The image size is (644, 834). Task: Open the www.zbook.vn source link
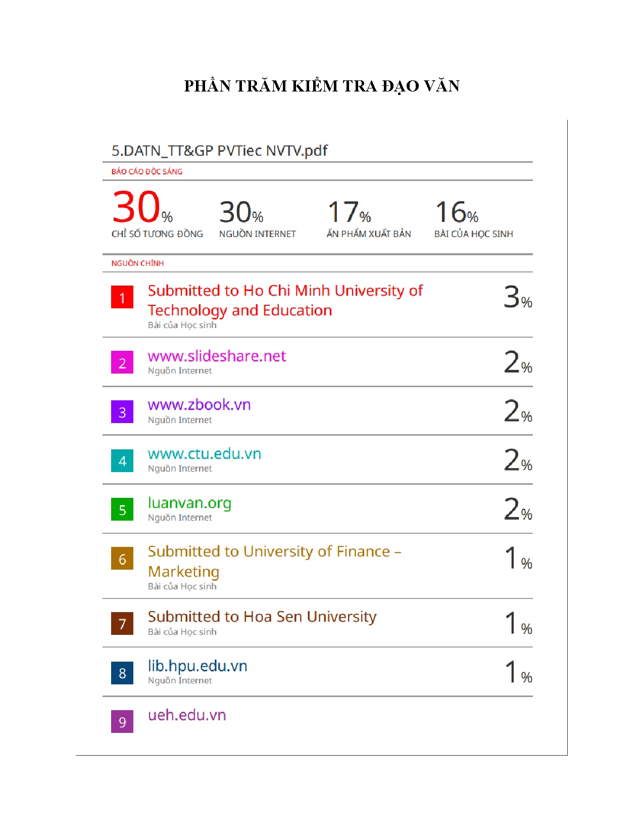click(x=199, y=405)
